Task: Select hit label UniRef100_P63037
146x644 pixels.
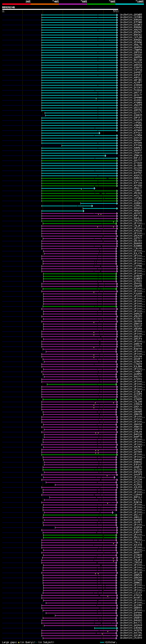Action: (x=131, y=326)
